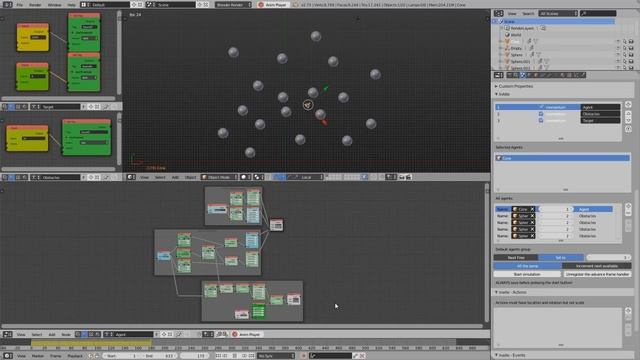This screenshot has height=360, width=640.
Task: Toggle render camera icon for Sphere row
Action: click(x=631, y=55)
